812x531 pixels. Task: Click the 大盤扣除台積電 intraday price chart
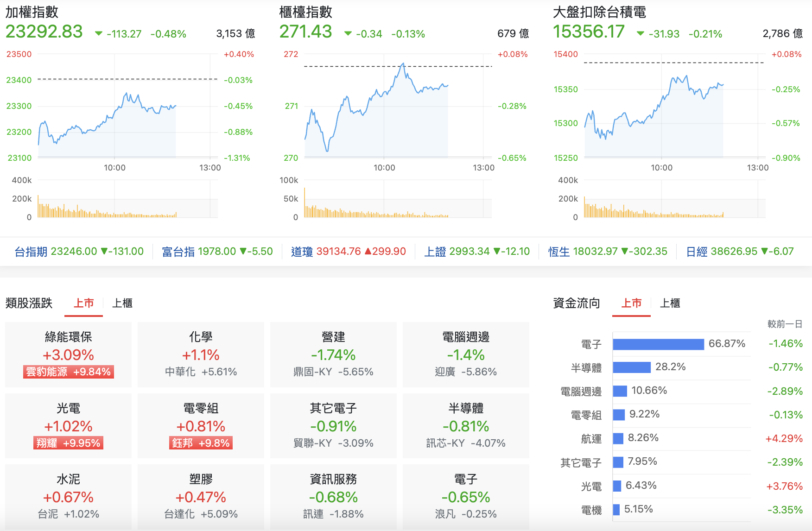tap(674, 106)
